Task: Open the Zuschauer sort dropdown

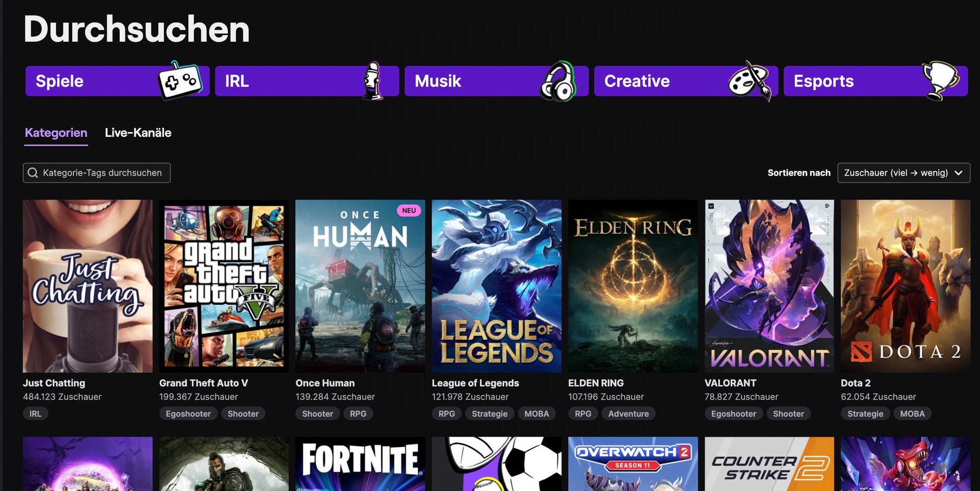Action: pos(904,173)
